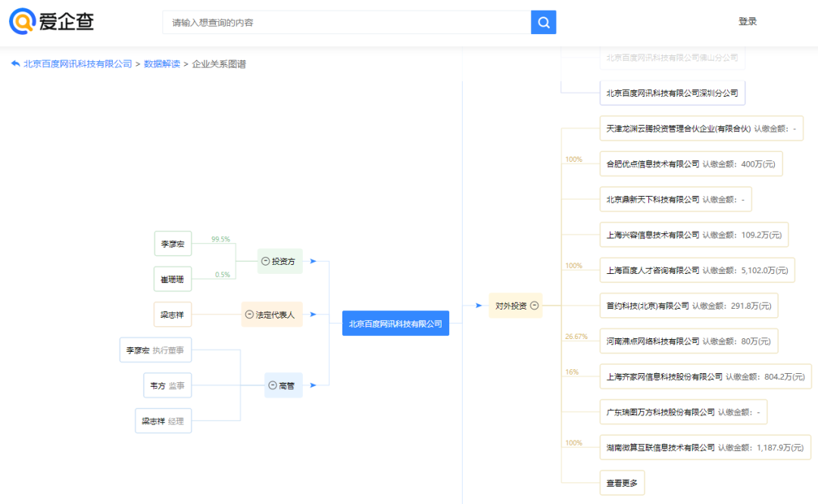Collapse the 对外投资 node

click(534, 306)
